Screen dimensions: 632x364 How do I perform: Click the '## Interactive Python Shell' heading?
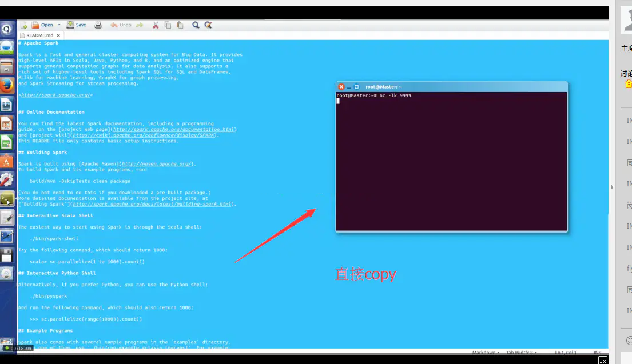(x=57, y=273)
